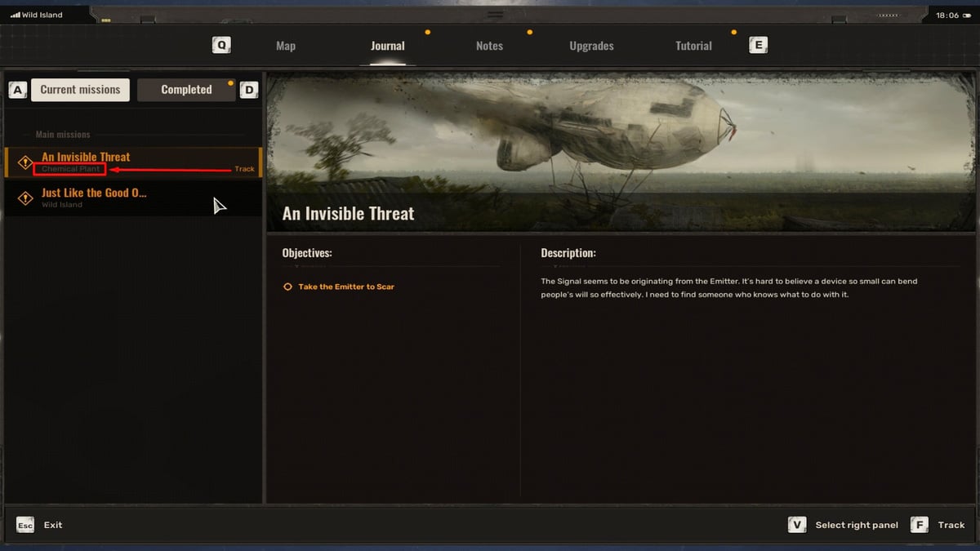This screenshot has height=551, width=980.
Task: Click the A key icon next to Current missions
Action: pyautogui.click(x=17, y=89)
